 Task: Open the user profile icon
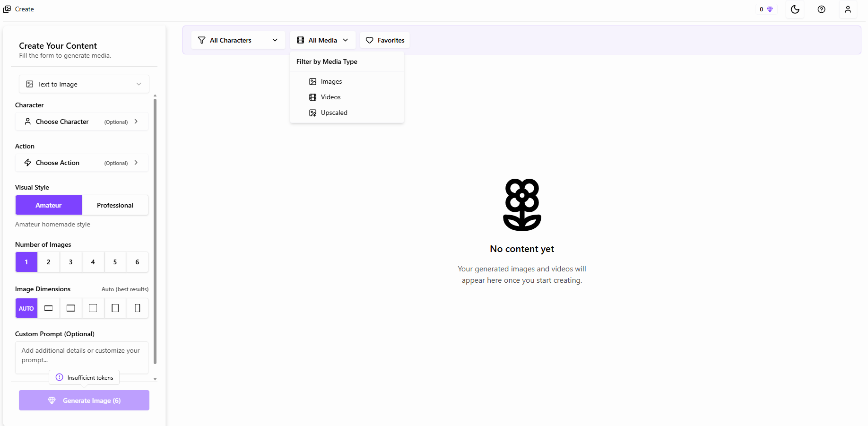pyautogui.click(x=848, y=9)
